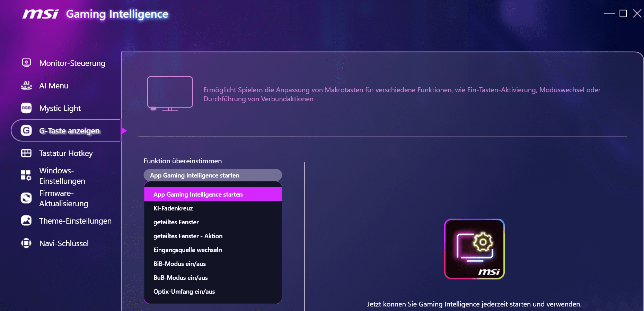Click the Tastatur Hotkey keyboard icon
The image size is (644, 311).
26,153
